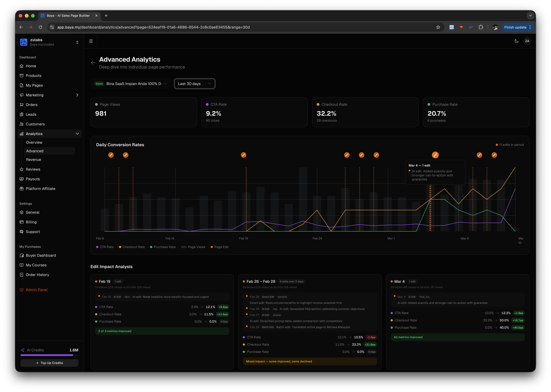
Task: Select the Orders icon in the sidebar
Action: click(x=22, y=105)
